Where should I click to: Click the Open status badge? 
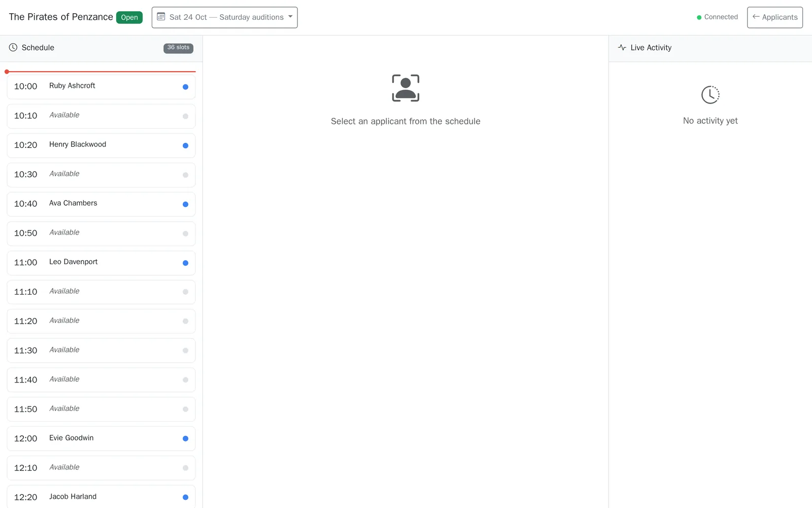(x=129, y=17)
